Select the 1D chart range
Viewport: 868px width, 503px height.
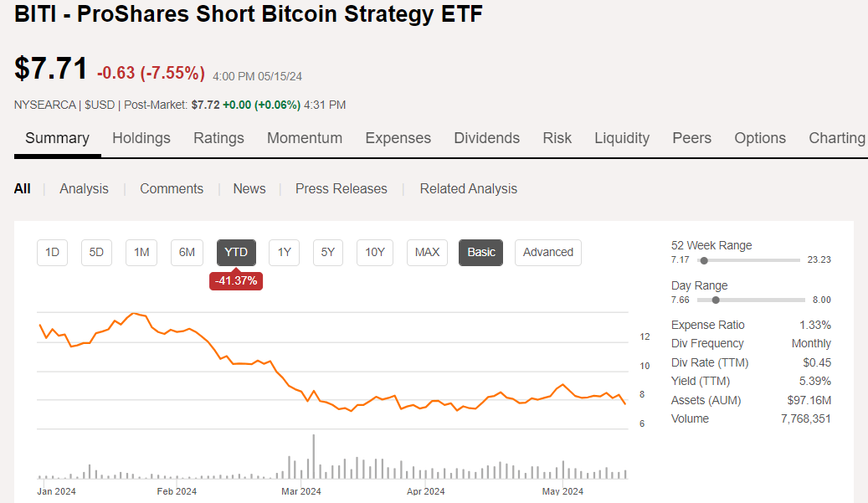(x=52, y=252)
